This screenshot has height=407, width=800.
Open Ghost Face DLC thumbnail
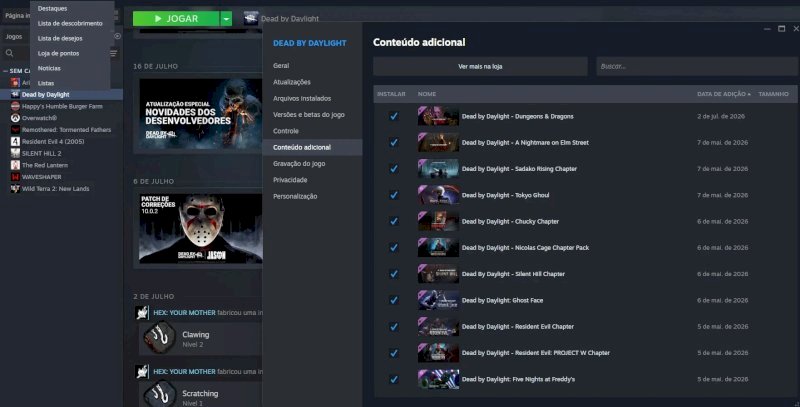[438, 300]
